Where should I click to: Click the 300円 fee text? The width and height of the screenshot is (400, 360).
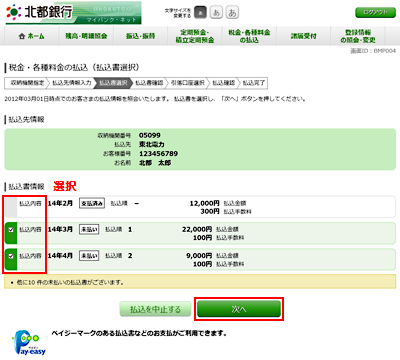coord(210,211)
